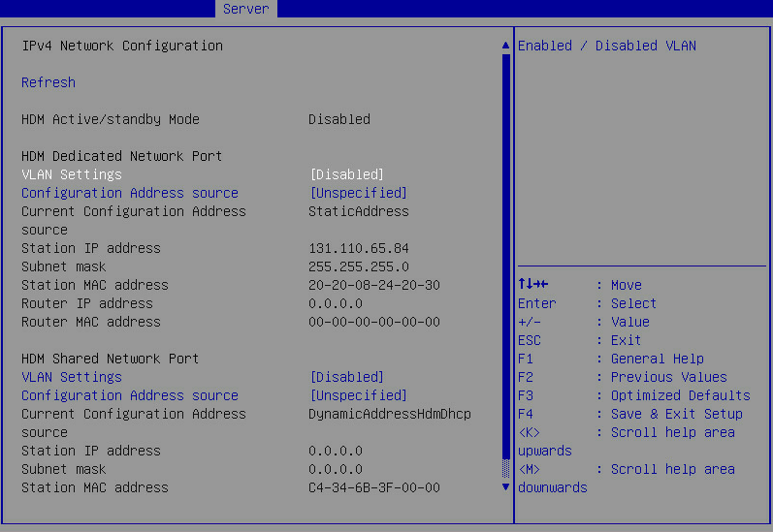Open Shared Port VLAN Settings [Disabled] value

coord(346,377)
